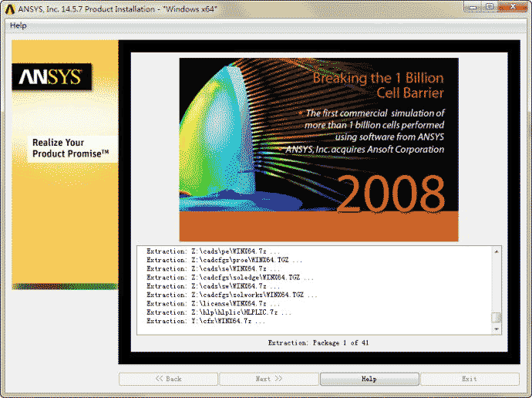Select log line Z:\cads\sw\WINX64.7z
This screenshot has height=398, width=532.
[213, 286]
